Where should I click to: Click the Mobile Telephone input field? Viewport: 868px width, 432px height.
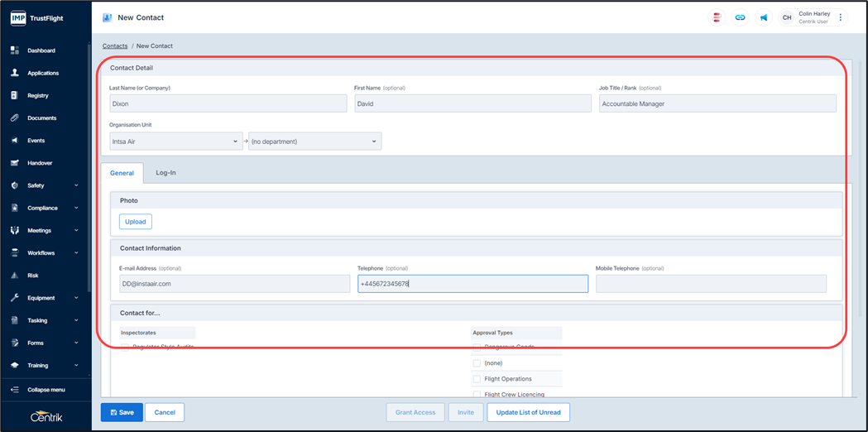(x=711, y=284)
